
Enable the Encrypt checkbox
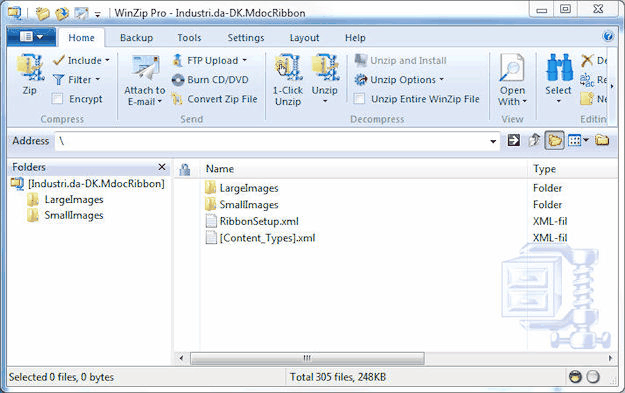[x=58, y=99]
